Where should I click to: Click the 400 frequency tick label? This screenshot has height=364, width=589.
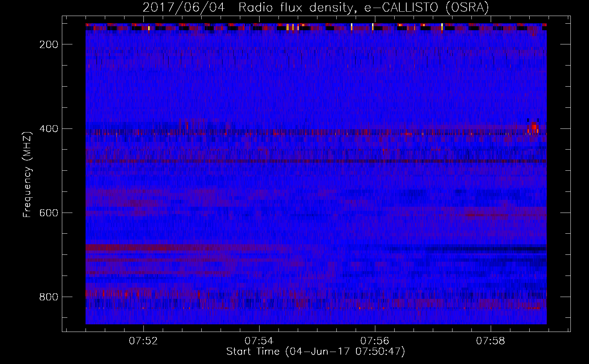pos(49,129)
